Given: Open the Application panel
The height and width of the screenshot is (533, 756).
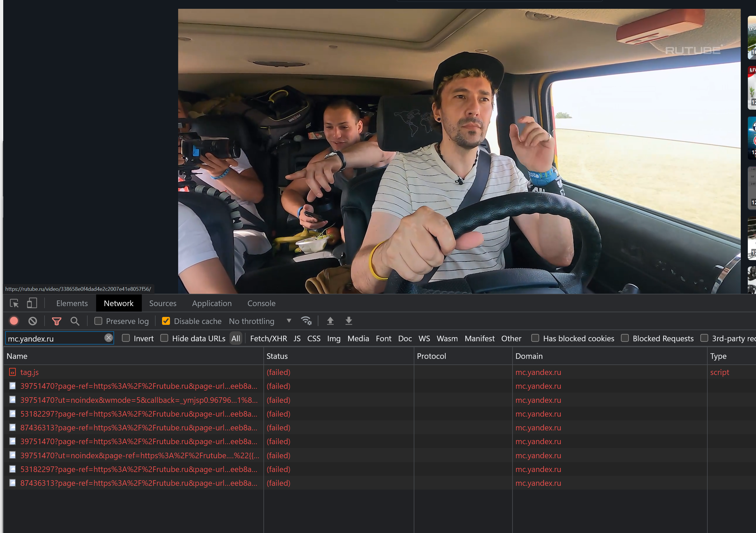Looking at the screenshot, I should coord(212,303).
